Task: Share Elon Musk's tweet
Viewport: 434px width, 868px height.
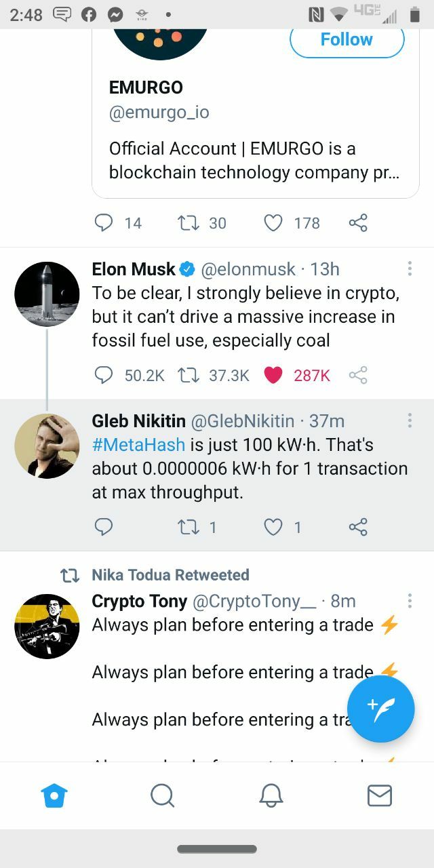Action: point(358,375)
